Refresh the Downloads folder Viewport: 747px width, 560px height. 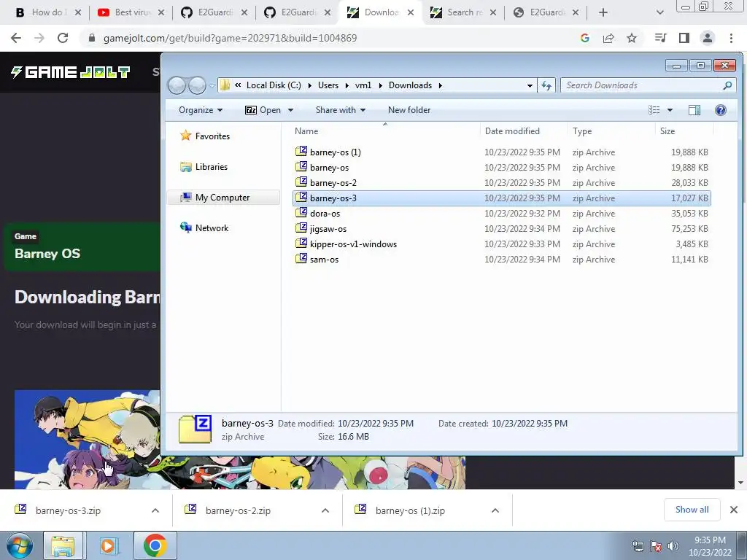546,85
